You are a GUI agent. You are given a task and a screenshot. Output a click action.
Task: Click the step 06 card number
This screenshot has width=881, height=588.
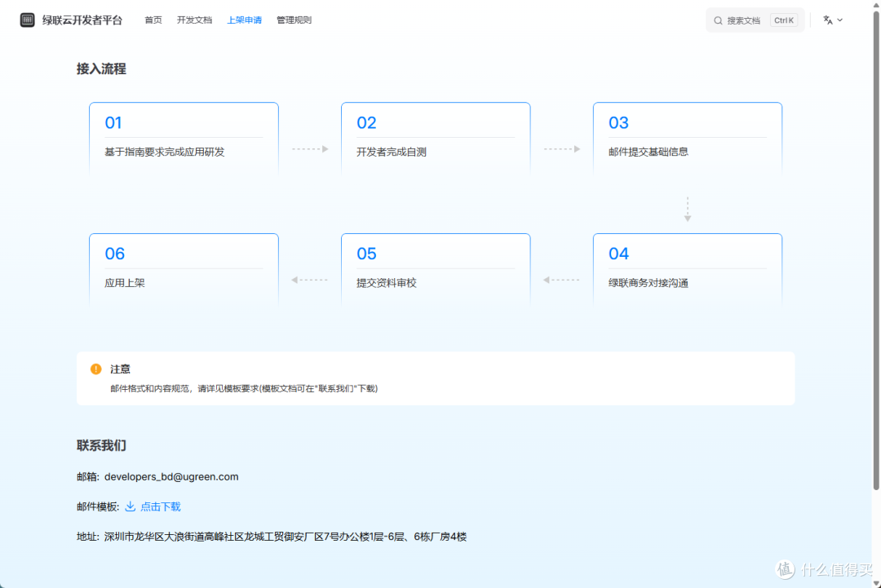pyautogui.click(x=115, y=254)
